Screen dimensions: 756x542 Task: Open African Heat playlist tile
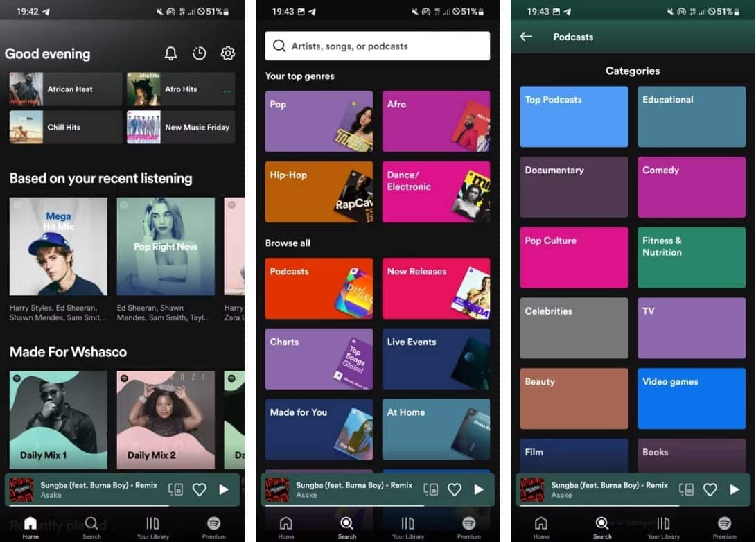(66, 89)
